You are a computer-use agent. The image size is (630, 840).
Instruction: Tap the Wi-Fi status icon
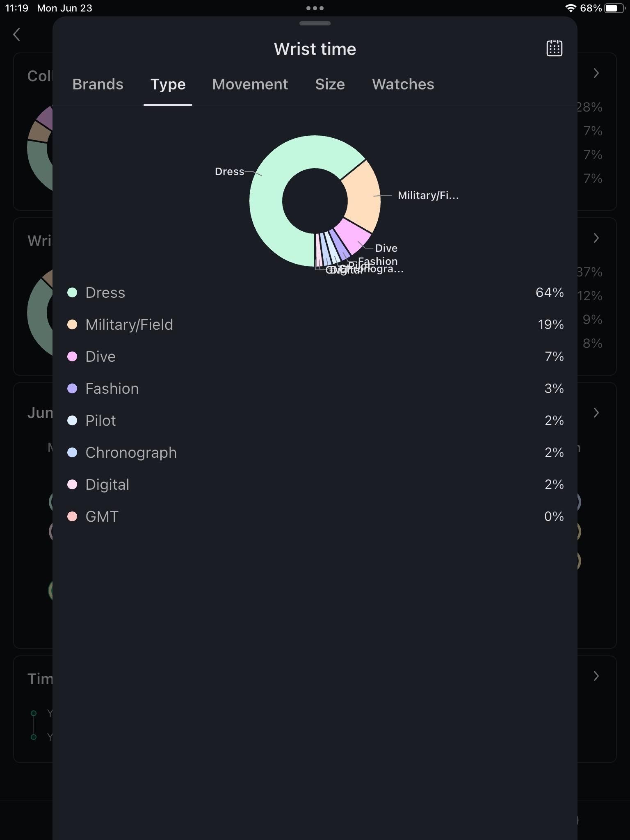click(x=570, y=8)
